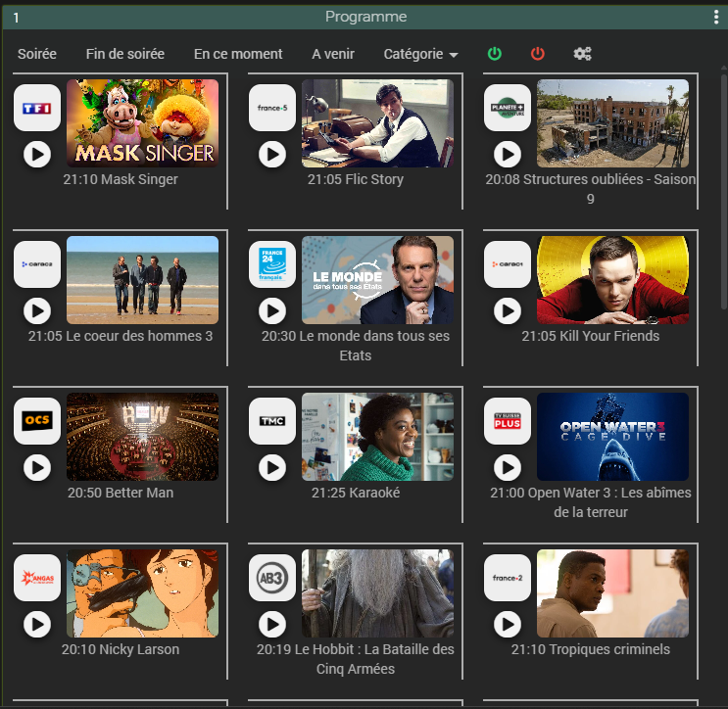Expand the Catégorie dropdown
The height and width of the screenshot is (709, 728).
pyautogui.click(x=420, y=54)
